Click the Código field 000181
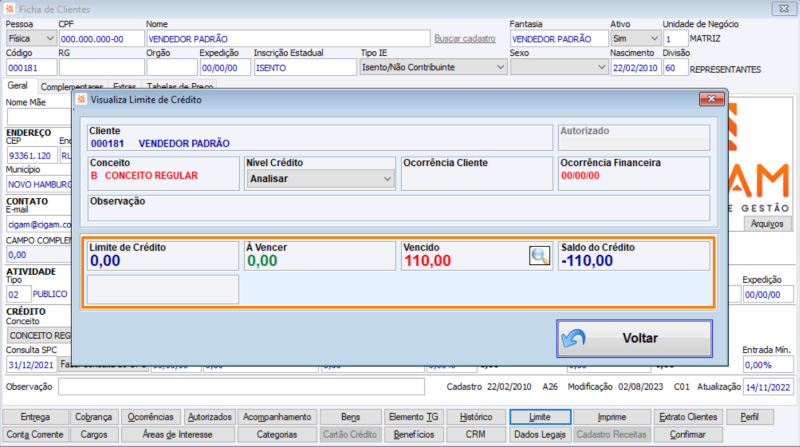Screen dimensions: 800x447 tap(31, 67)
